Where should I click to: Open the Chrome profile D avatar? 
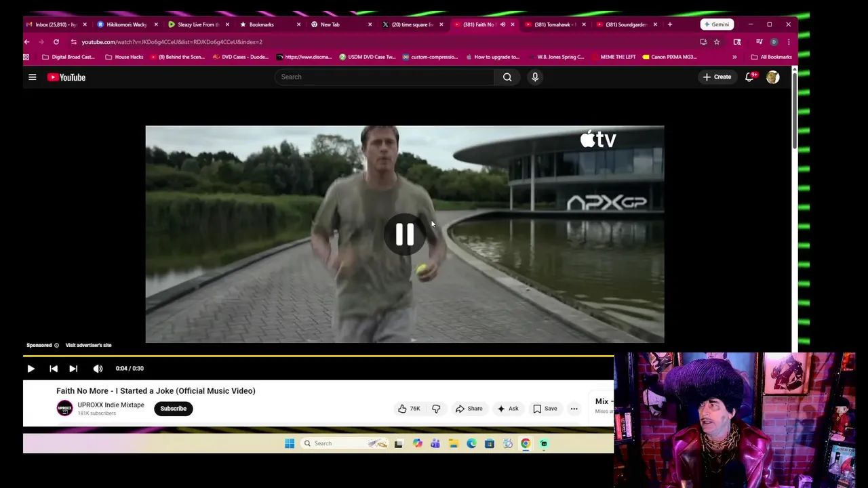tap(774, 42)
